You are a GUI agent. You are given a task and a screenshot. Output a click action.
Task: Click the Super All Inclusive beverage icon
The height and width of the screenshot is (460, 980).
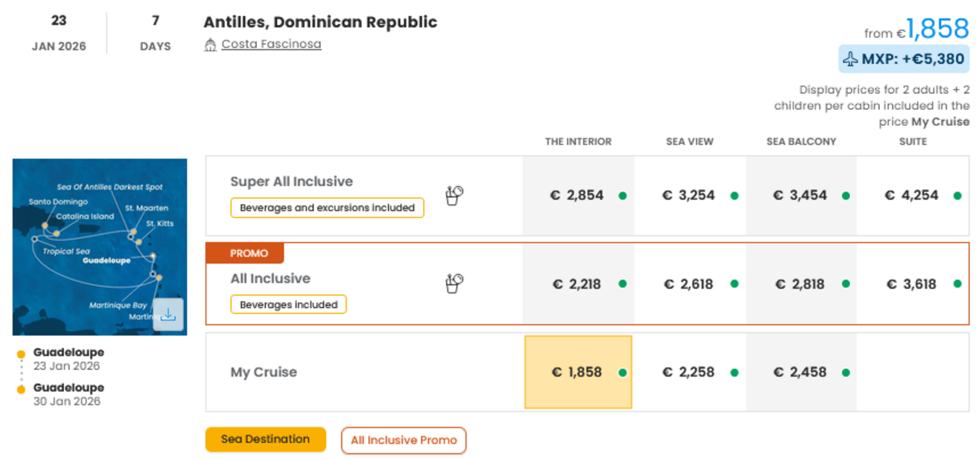pos(454,195)
